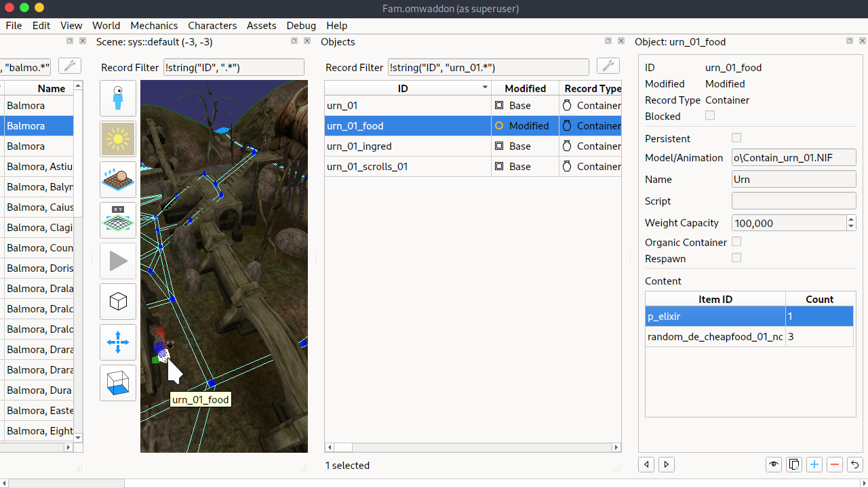
Task: Open the World menu
Action: coord(106,25)
